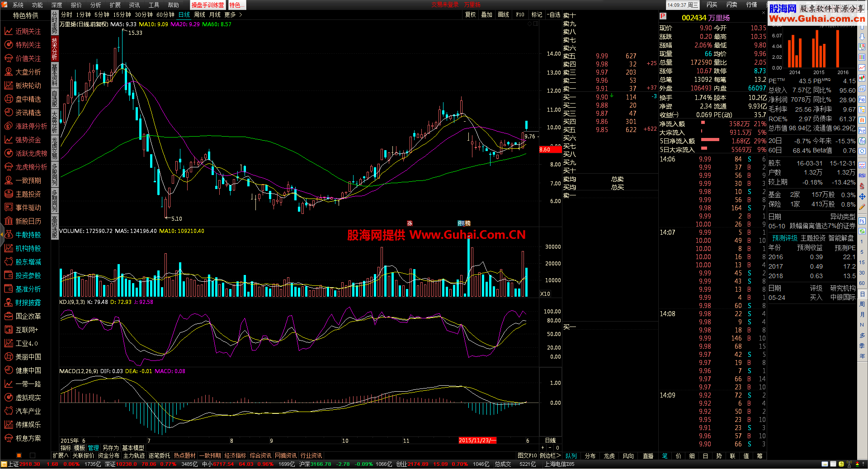Open the 工具 menu
Image resolution: width=868 pixels, height=469 pixels.
[154, 5]
